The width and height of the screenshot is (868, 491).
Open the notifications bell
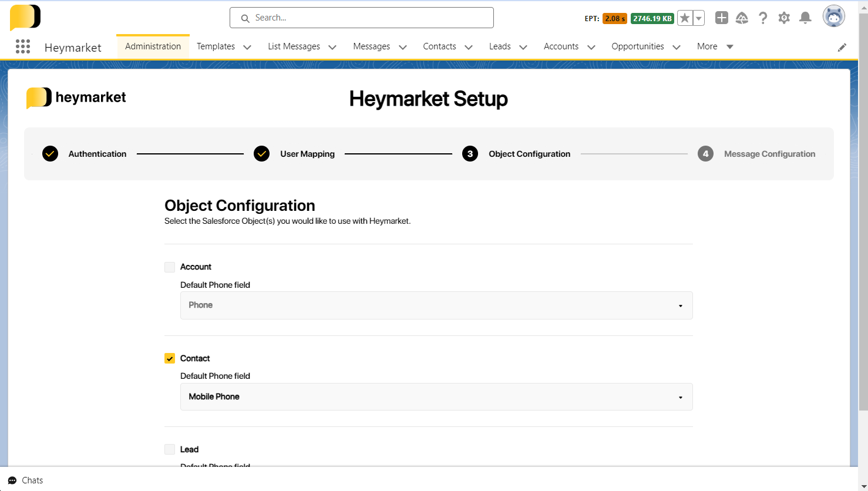pyautogui.click(x=806, y=18)
